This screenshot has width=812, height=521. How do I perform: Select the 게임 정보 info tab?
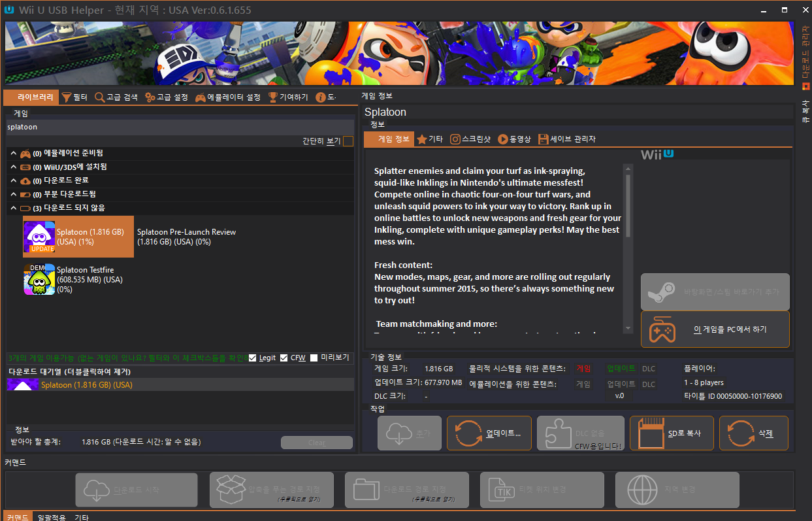388,139
